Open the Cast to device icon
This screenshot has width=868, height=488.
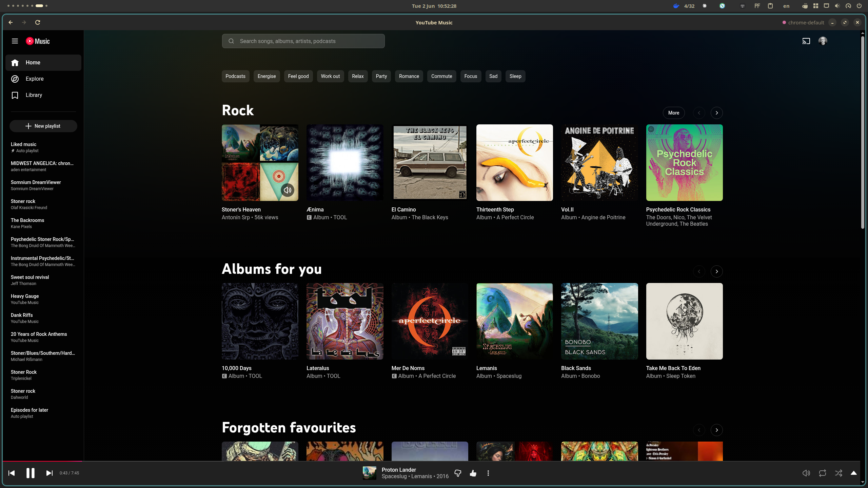click(806, 41)
